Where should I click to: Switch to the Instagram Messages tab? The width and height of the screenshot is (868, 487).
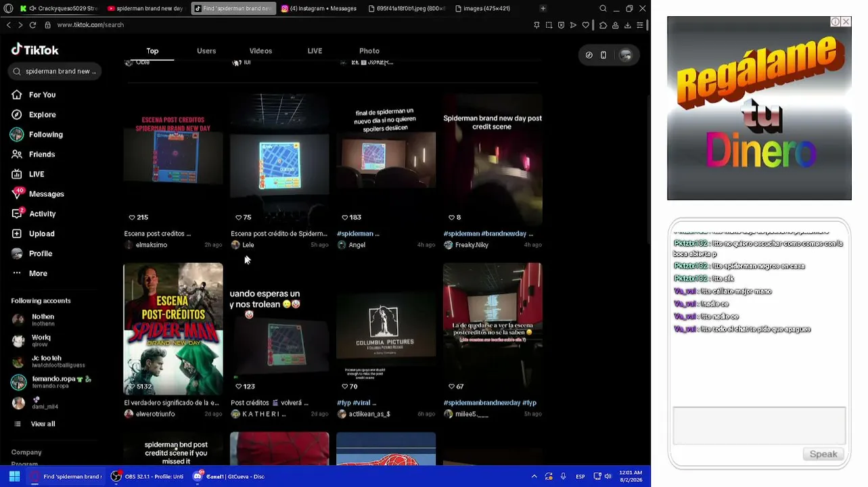coord(318,8)
